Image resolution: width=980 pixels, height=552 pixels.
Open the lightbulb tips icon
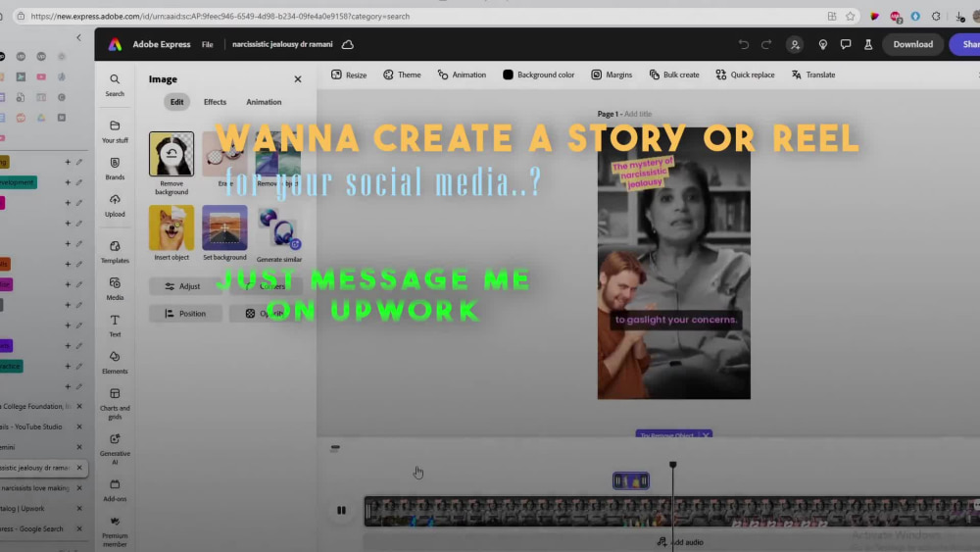click(x=822, y=44)
